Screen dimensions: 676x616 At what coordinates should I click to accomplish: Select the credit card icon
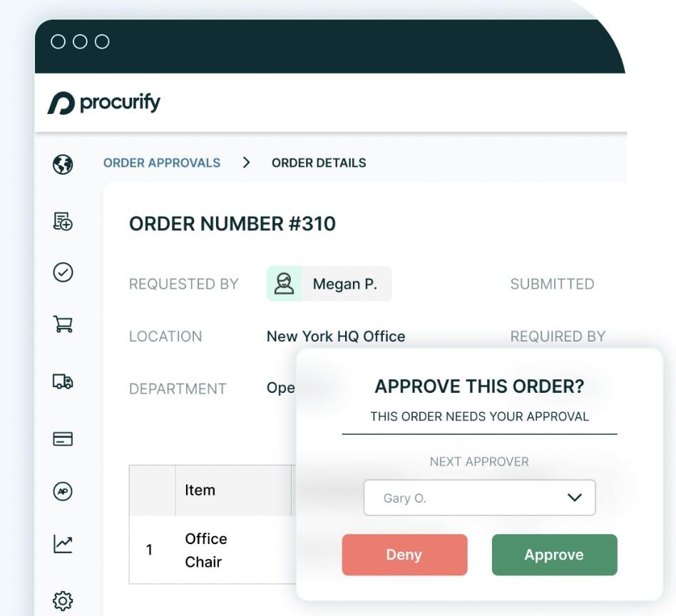(63, 438)
